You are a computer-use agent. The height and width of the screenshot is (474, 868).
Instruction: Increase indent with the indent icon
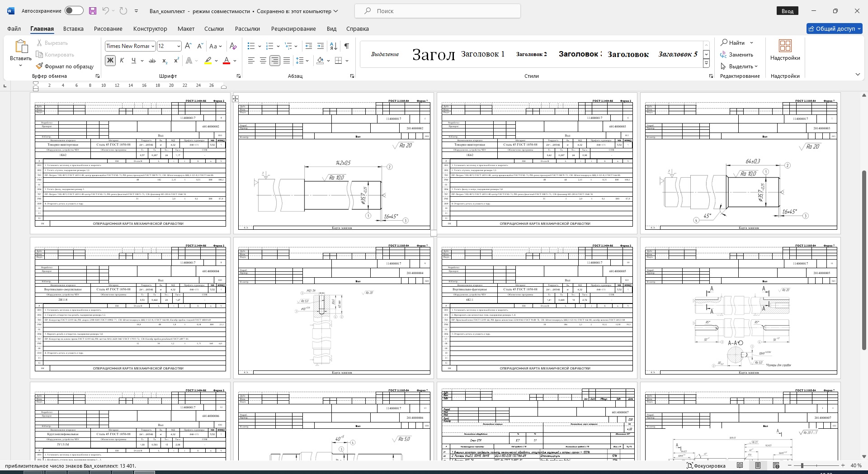click(x=321, y=46)
